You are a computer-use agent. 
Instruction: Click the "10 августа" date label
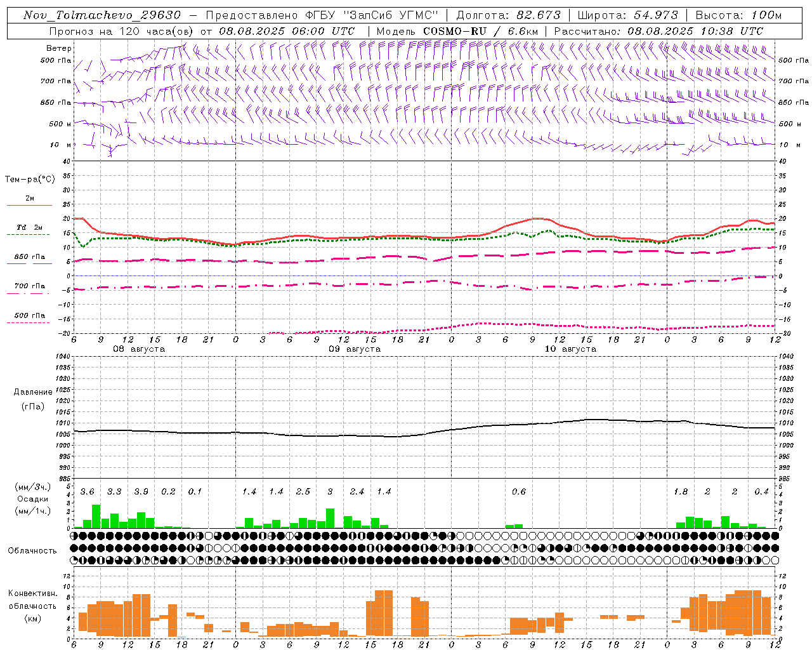tap(570, 349)
